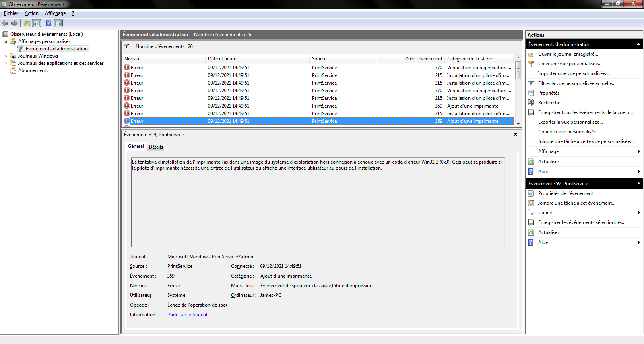The image size is (644, 344).
Task: Close the event 359 preview pane
Action: [x=516, y=134]
